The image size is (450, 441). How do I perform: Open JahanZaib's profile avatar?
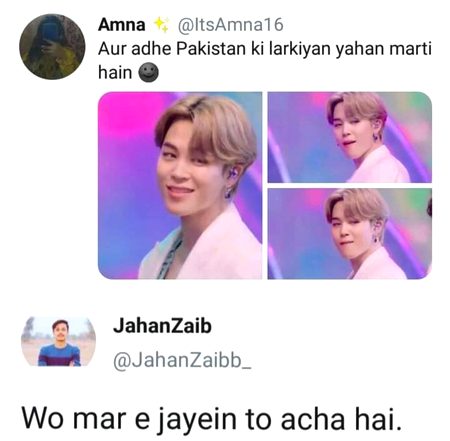click(58, 341)
